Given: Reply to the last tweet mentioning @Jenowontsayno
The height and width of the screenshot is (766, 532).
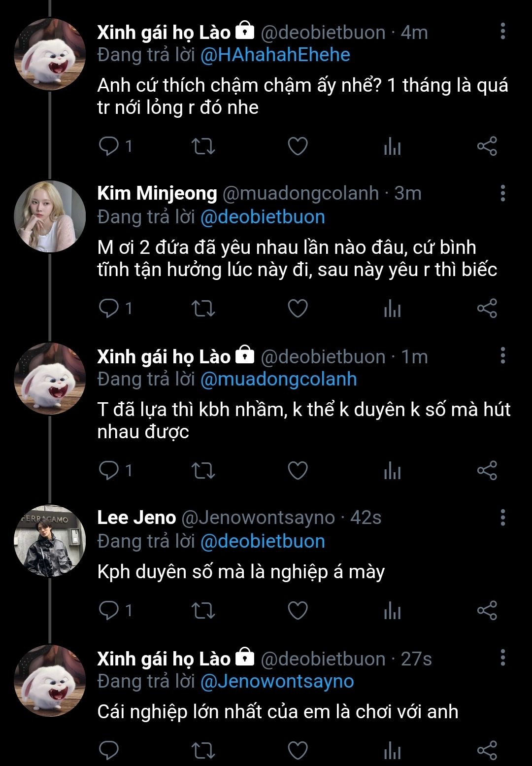Looking at the screenshot, I should click(109, 750).
